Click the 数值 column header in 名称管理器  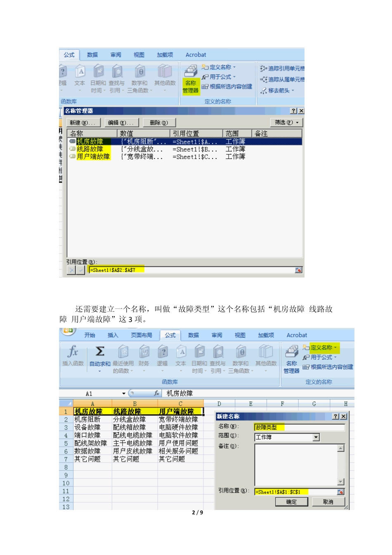tap(144, 133)
